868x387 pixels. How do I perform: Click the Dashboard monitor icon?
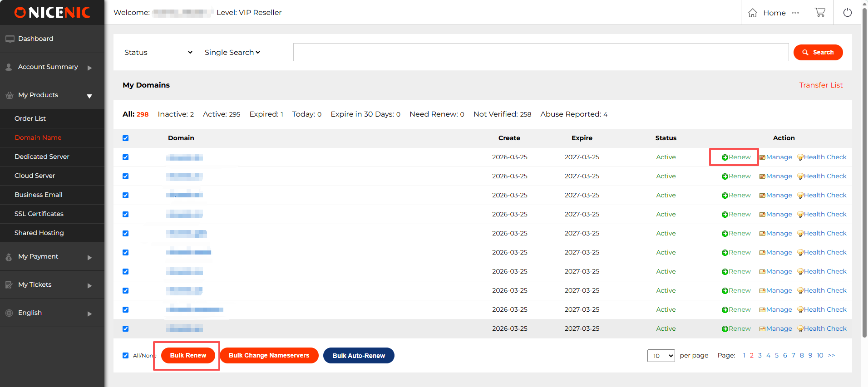click(10, 39)
